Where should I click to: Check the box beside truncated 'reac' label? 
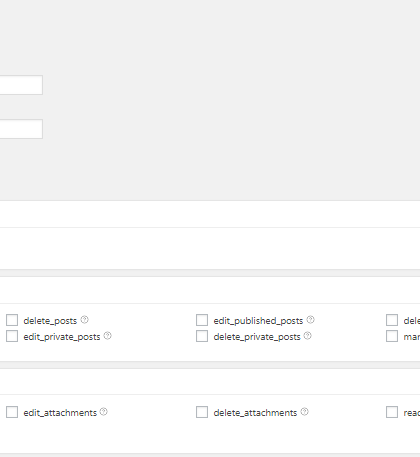click(392, 412)
